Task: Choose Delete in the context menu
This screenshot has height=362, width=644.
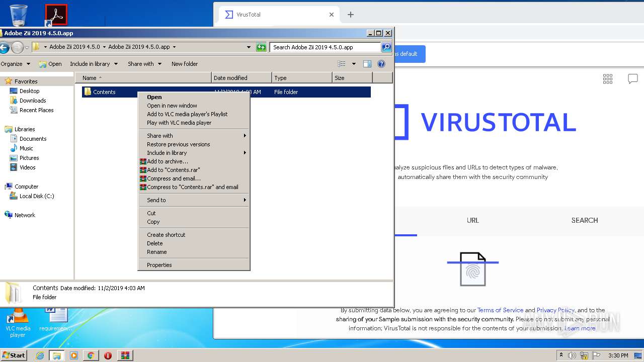Action: pos(194,243)
